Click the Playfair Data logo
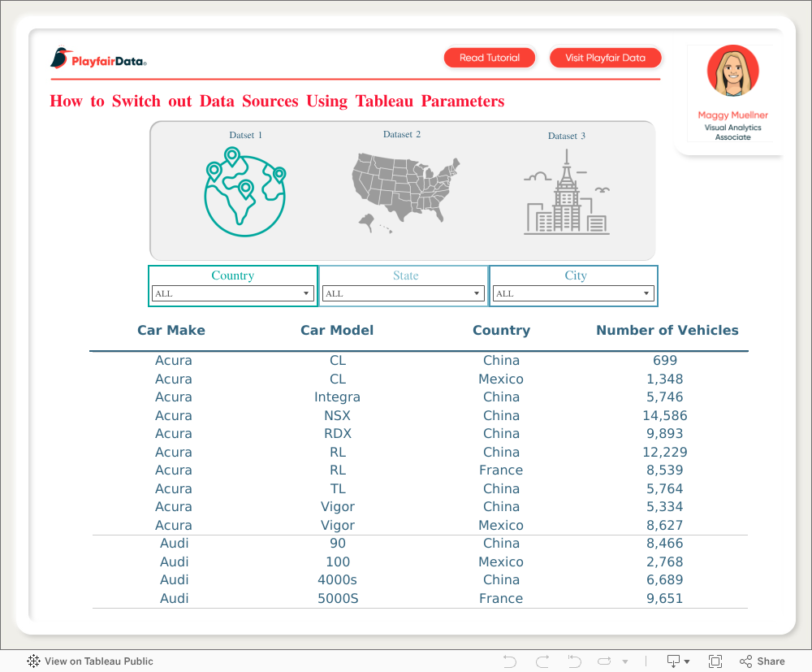The height and width of the screenshot is (672, 812). [x=98, y=59]
